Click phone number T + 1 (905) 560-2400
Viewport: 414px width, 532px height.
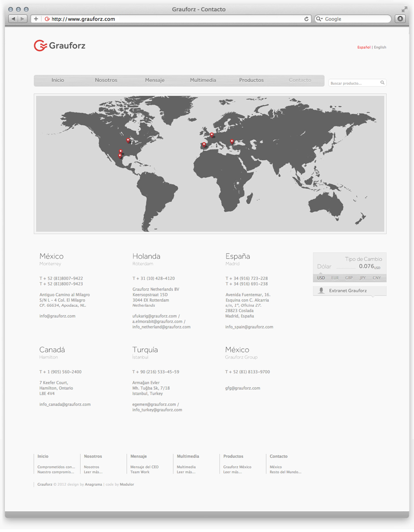[x=60, y=372]
